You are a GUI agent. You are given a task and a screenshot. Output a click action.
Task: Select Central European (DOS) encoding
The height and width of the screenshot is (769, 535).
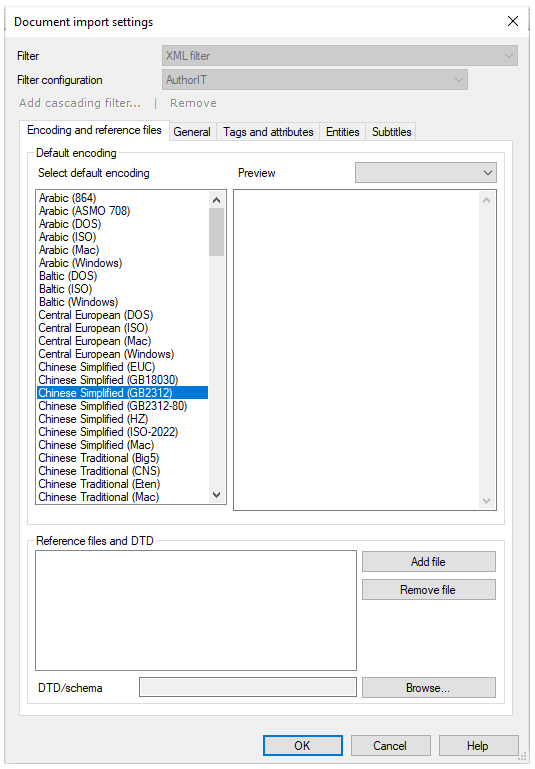tap(123, 315)
